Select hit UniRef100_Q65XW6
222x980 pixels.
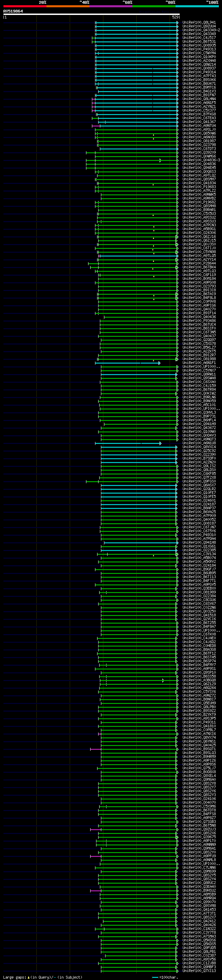[199, 133]
